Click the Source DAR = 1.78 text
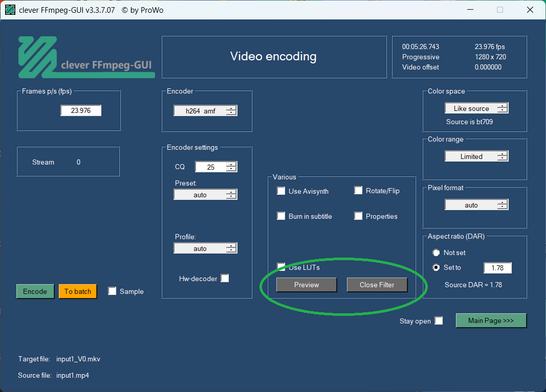This screenshot has height=392, width=546. pyautogui.click(x=473, y=285)
